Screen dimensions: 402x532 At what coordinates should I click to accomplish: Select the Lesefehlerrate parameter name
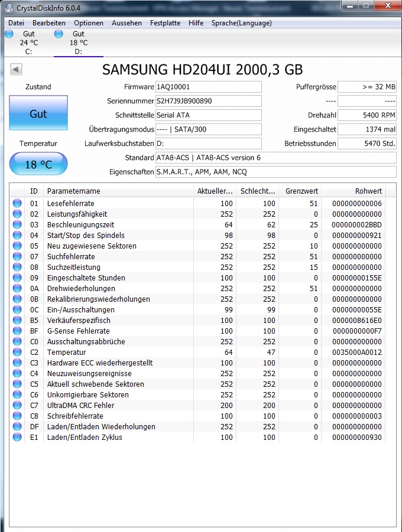(x=71, y=203)
